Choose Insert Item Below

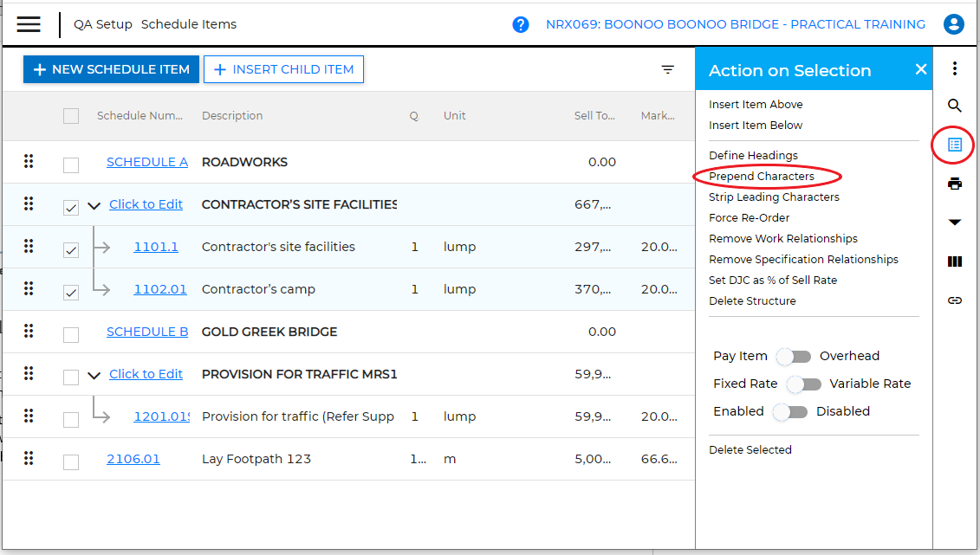click(x=756, y=125)
